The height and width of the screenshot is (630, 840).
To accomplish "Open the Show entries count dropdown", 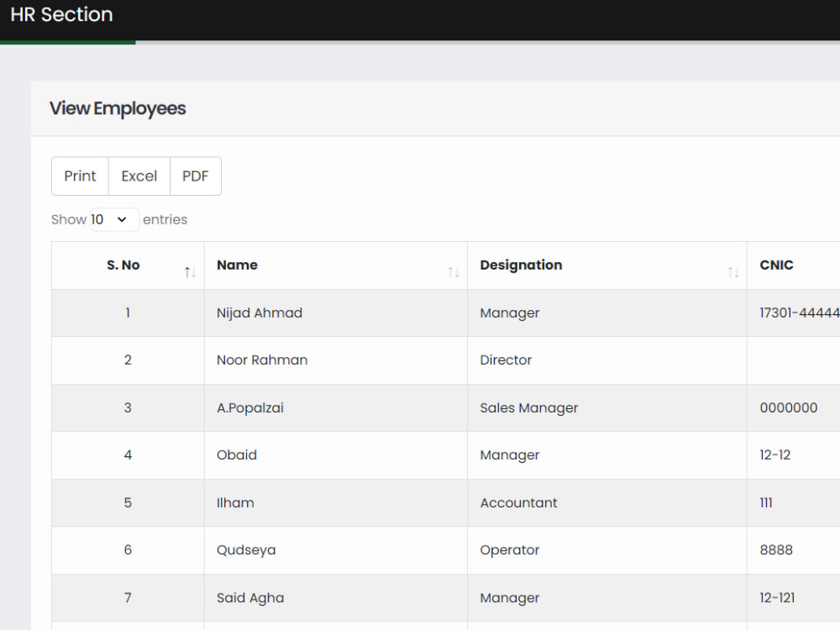I will 114,219.
